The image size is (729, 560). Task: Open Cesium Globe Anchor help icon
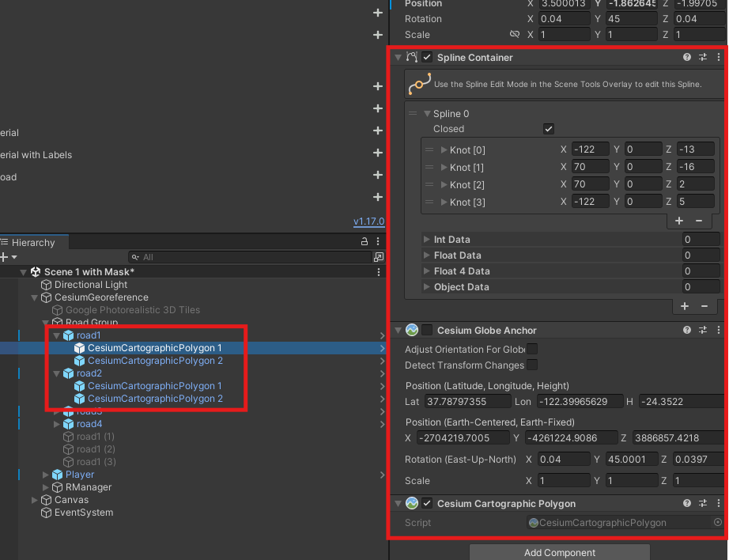coord(686,331)
